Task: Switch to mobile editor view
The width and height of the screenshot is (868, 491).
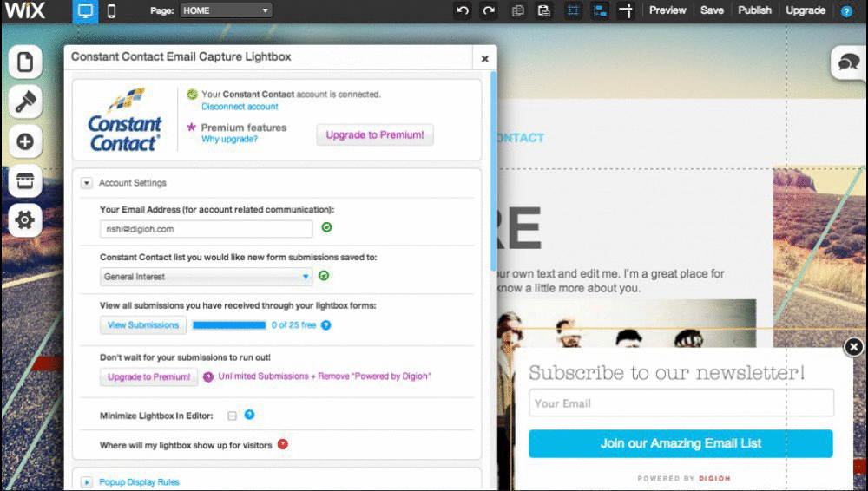Action: [x=111, y=11]
